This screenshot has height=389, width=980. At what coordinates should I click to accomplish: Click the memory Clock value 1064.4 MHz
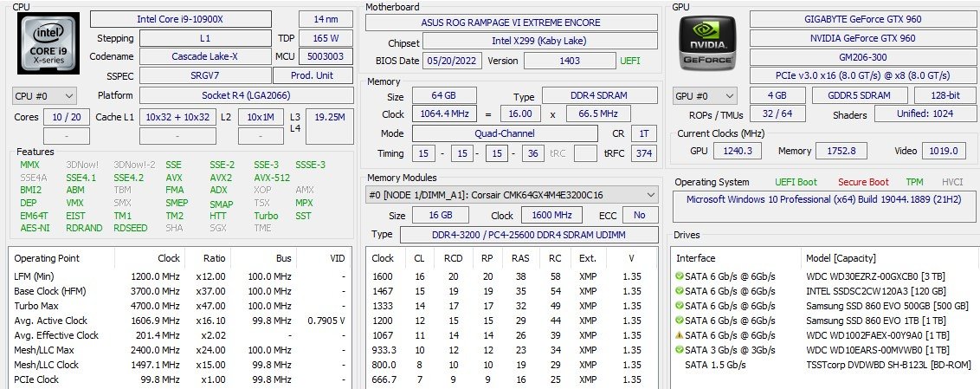coord(444,113)
